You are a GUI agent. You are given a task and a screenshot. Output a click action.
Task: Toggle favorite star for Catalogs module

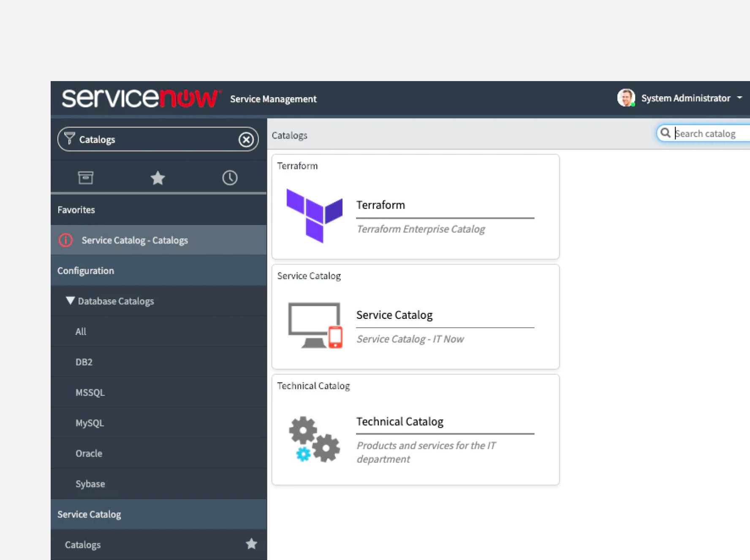[251, 544]
